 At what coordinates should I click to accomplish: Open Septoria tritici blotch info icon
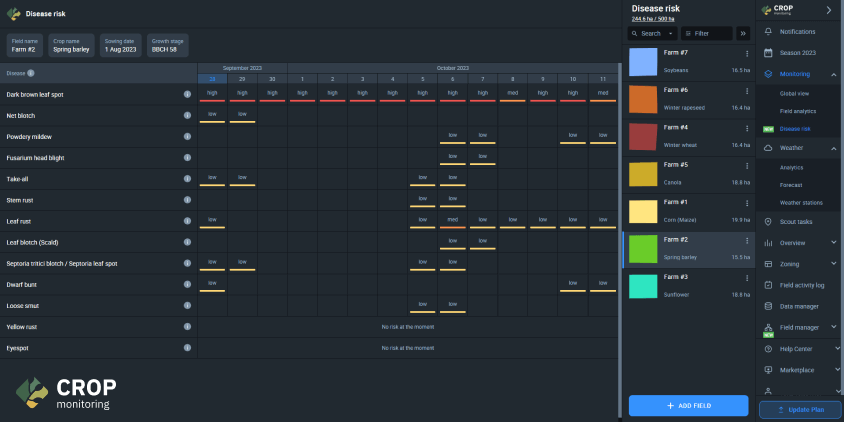187,263
